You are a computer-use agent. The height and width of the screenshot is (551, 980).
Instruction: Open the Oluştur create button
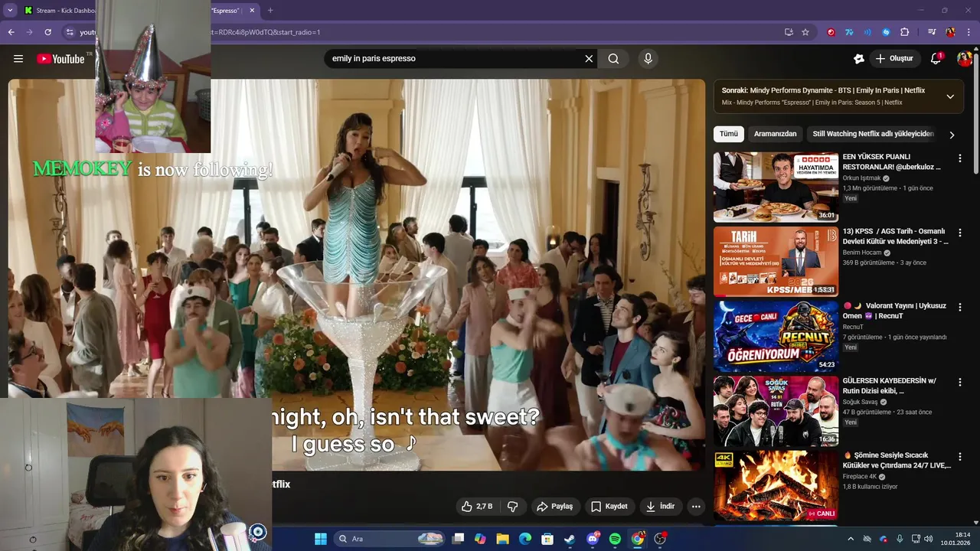click(894, 59)
